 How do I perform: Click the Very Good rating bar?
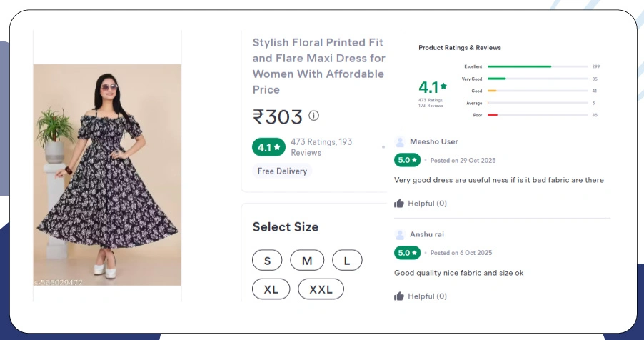(x=538, y=79)
